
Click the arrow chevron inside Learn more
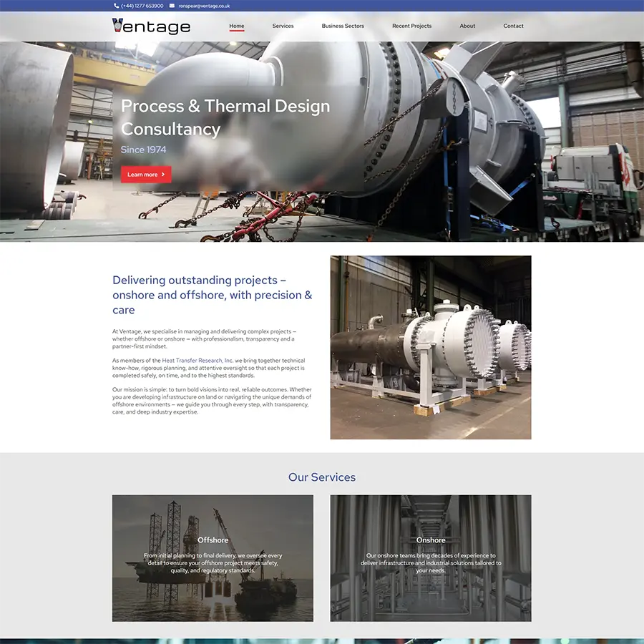[163, 175]
